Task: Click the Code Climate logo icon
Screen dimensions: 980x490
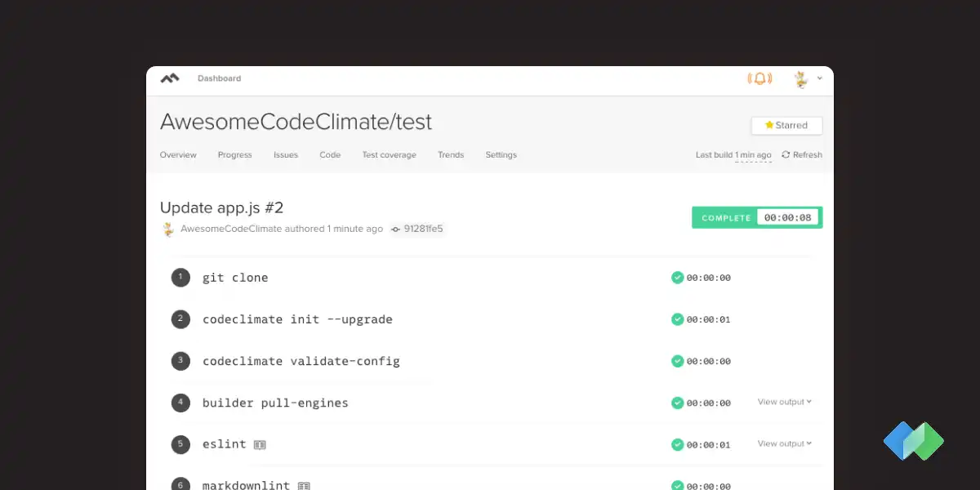Action: pos(169,78)
